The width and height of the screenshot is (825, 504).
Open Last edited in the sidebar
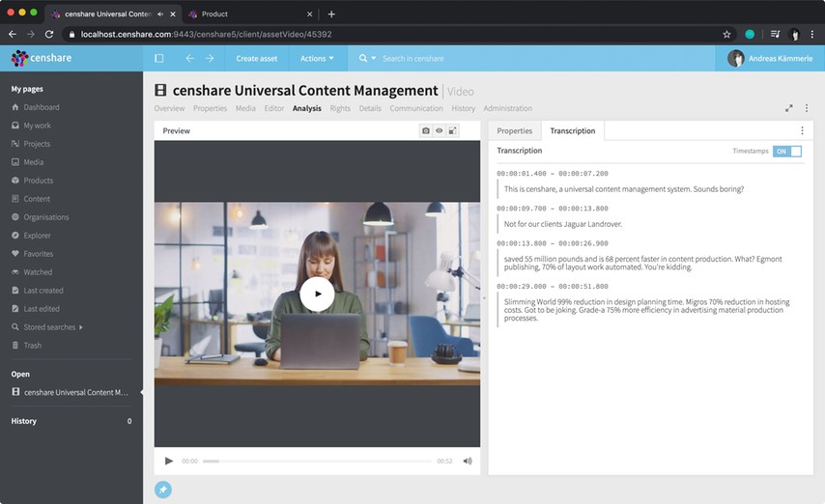[41, 309]
